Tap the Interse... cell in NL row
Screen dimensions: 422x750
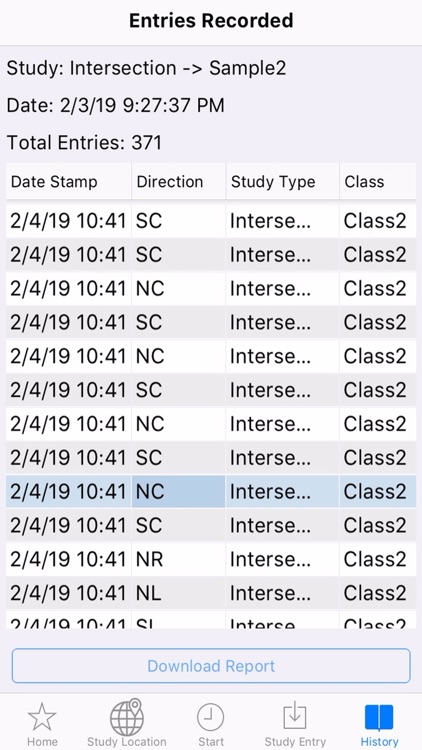(282, 594)
